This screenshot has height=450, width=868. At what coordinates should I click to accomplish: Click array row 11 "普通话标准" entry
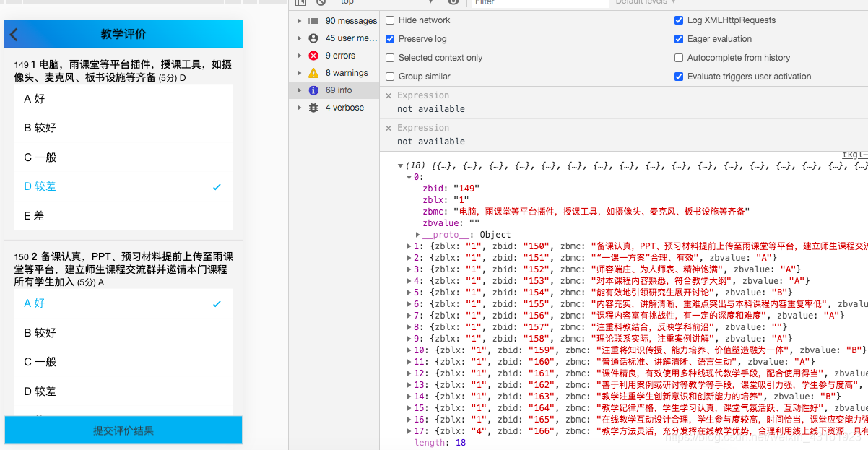[x=614, y=362]
